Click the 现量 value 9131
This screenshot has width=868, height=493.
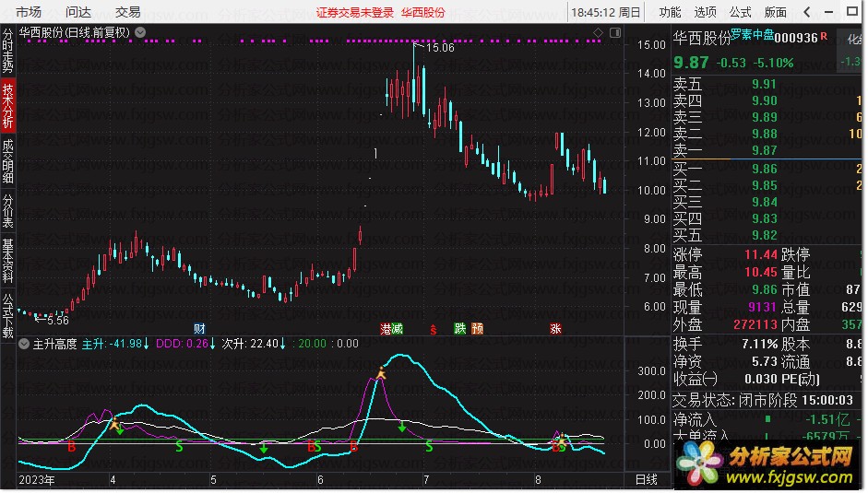pos(763,307)
